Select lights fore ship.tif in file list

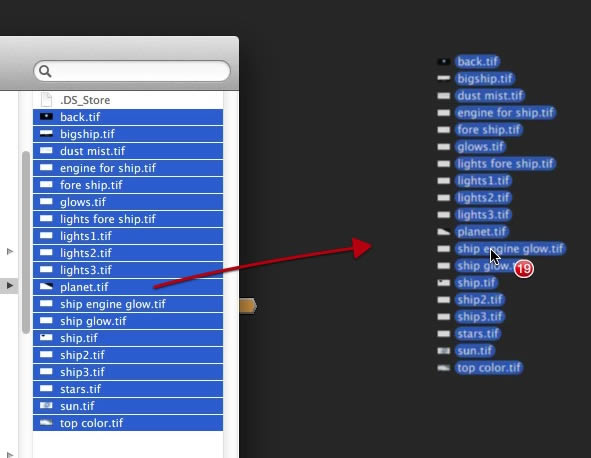click(128, 219)
